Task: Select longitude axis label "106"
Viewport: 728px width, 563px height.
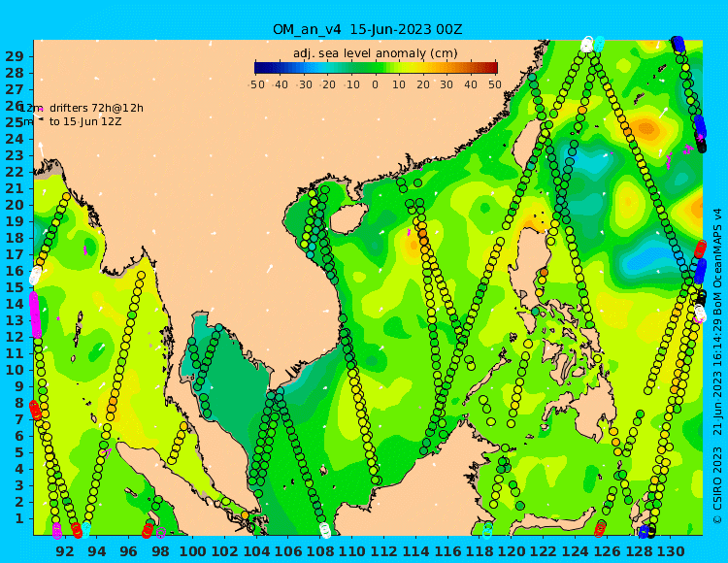Action: tap(288, 551)
